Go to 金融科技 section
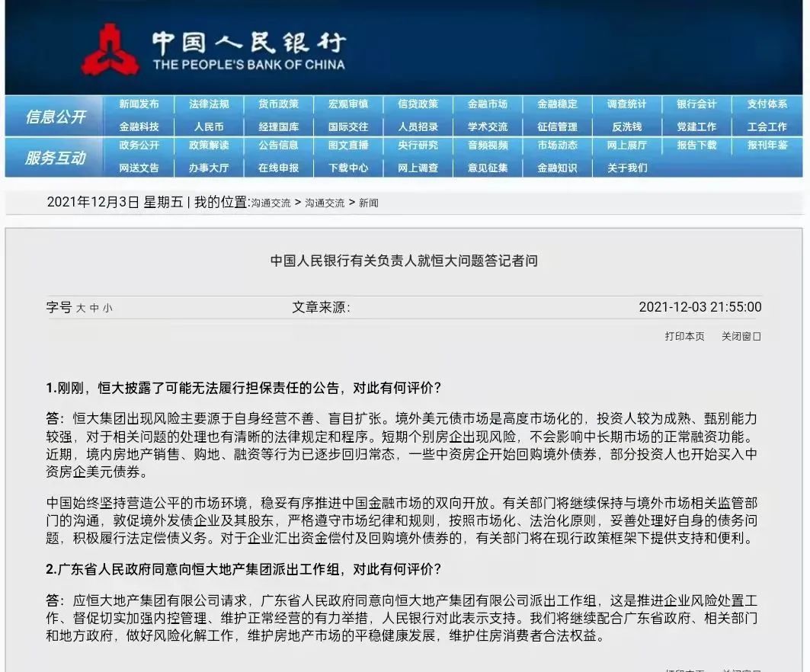The width and height of the screenshot is (810, 672). point(139,127)
